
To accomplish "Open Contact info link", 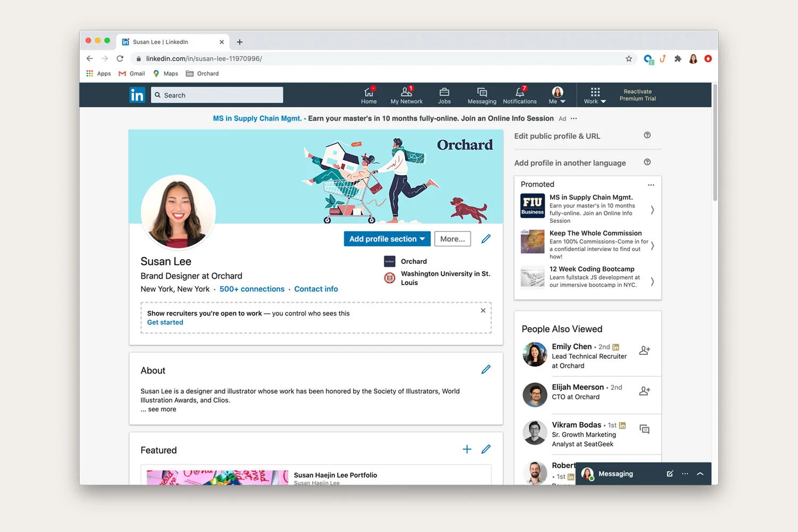I will pyautogui.click(x=316, y=289).
